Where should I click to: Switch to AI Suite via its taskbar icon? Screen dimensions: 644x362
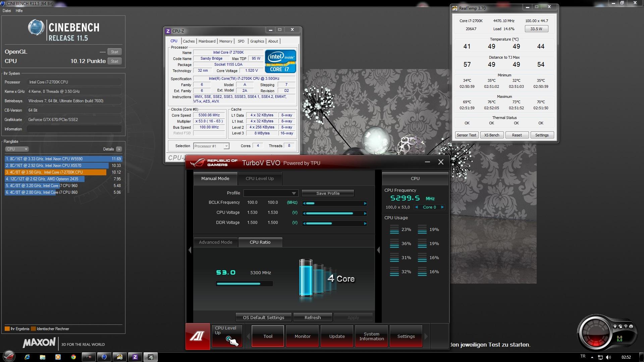pos(151,357)
